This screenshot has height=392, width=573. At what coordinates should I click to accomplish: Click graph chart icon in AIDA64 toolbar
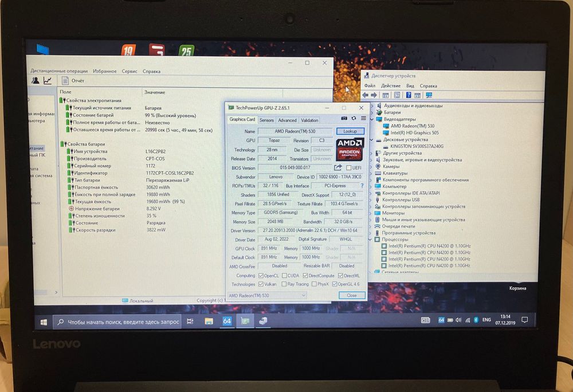[x=48, y=80]
